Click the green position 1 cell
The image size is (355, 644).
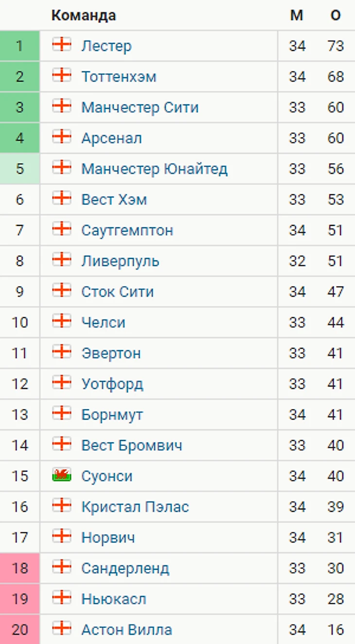(19, 46)
